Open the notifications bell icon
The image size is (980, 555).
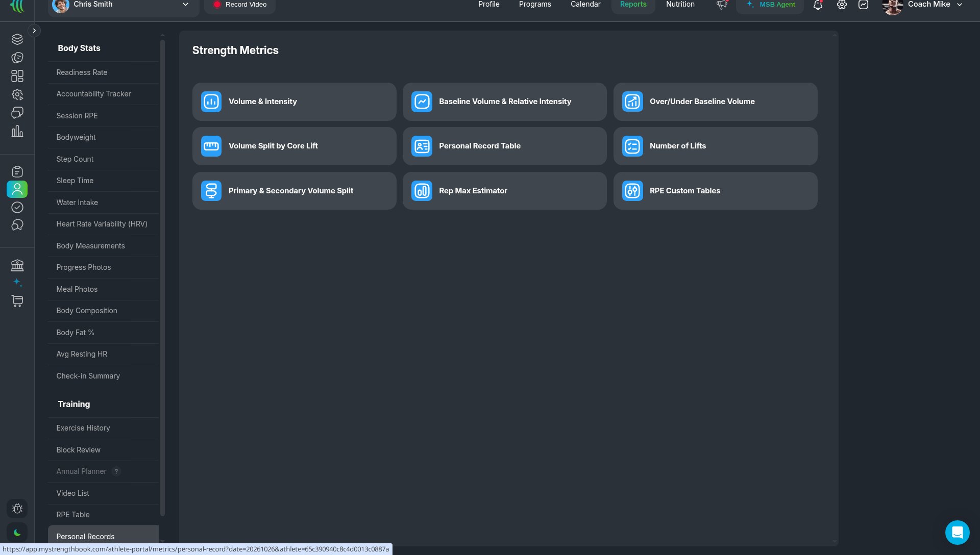pyautogui.click(x=818, y=5)
